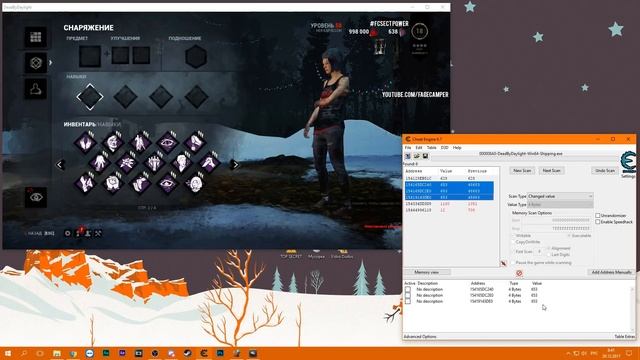
Task: Start a New Scan in Cheat Engine
Action: 522,171
